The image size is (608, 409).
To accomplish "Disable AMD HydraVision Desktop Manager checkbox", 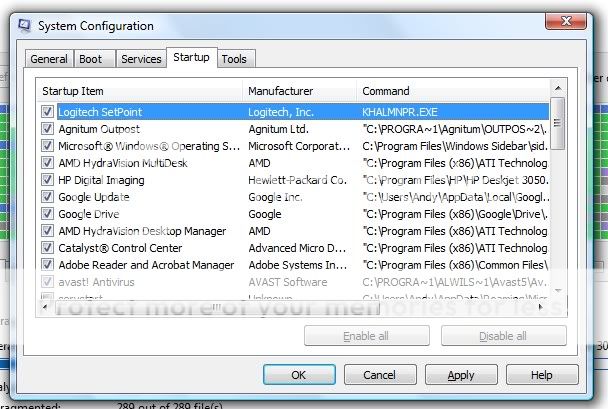I will coord(47,231).
